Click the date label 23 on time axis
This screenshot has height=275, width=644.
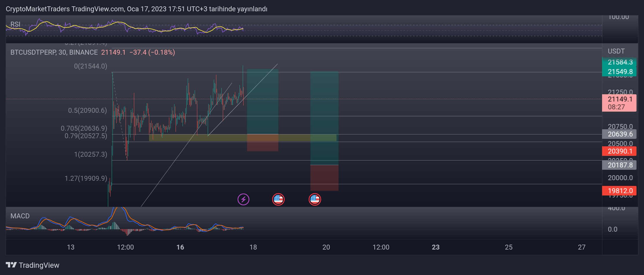(436, 247)
